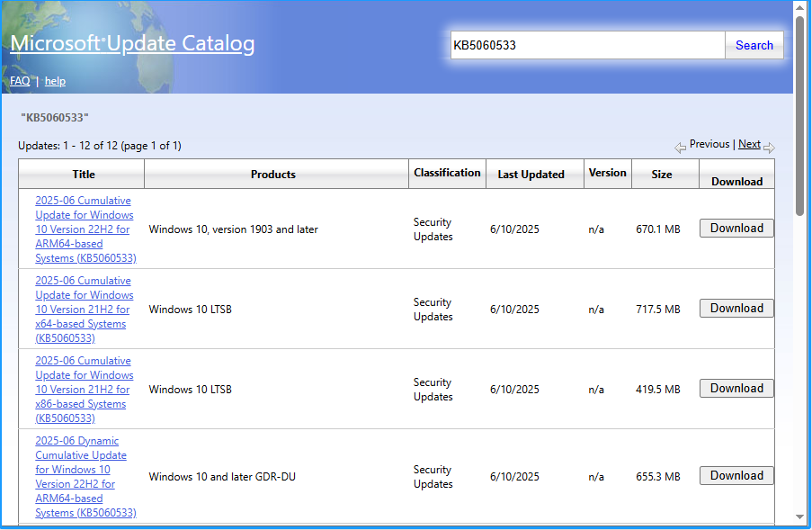Download the 419.5 MB update
The width and height of the screenshot is (812, 530).
736,388
